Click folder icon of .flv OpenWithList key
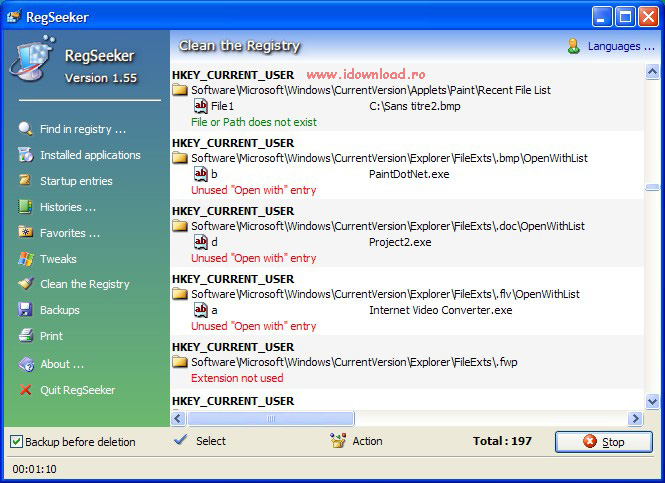Viewport: 665px width, 483px height. click(180, 294)
